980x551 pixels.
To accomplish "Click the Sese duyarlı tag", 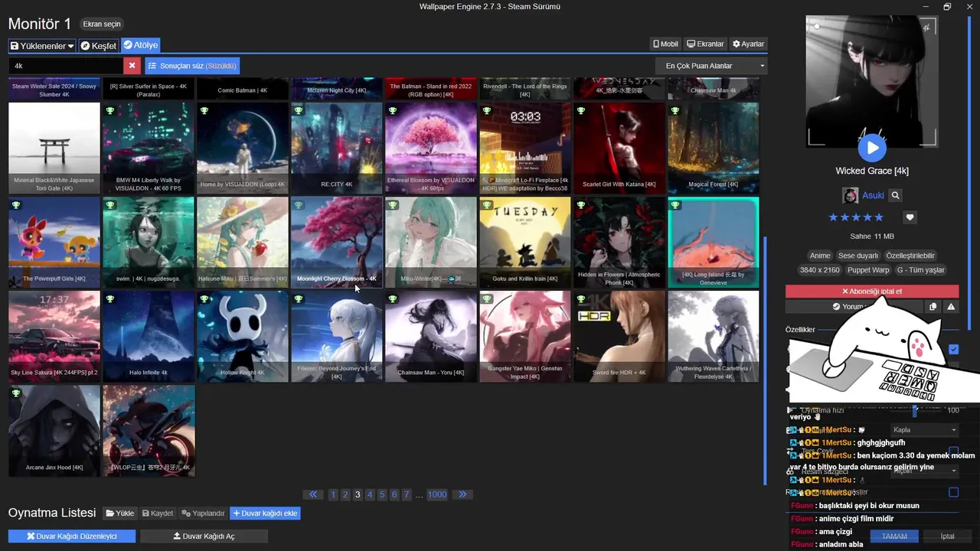I will [x=858, y=256].
